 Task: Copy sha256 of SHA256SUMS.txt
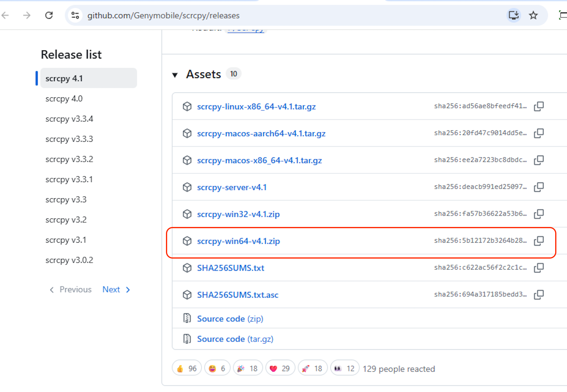click(539, 267)
